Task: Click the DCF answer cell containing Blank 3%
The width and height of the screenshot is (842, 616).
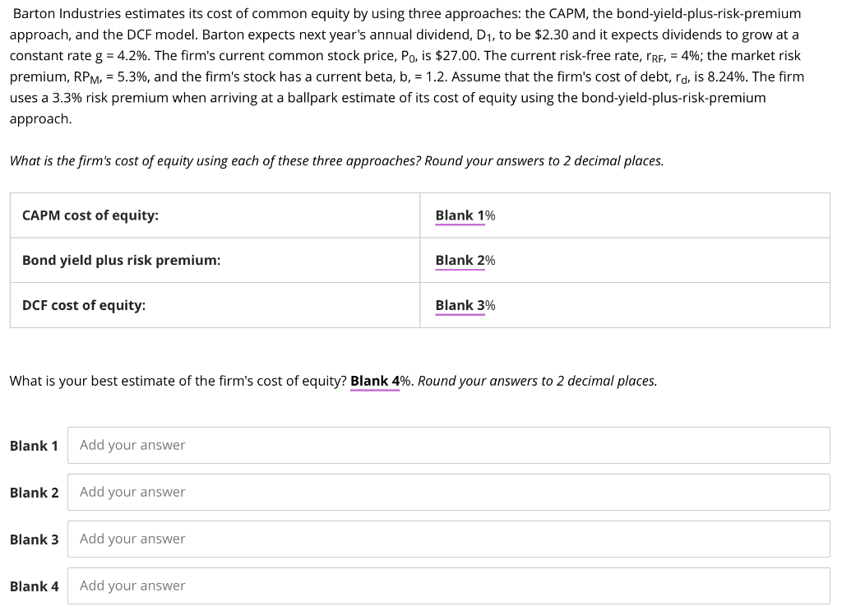Action: [625, 304]
